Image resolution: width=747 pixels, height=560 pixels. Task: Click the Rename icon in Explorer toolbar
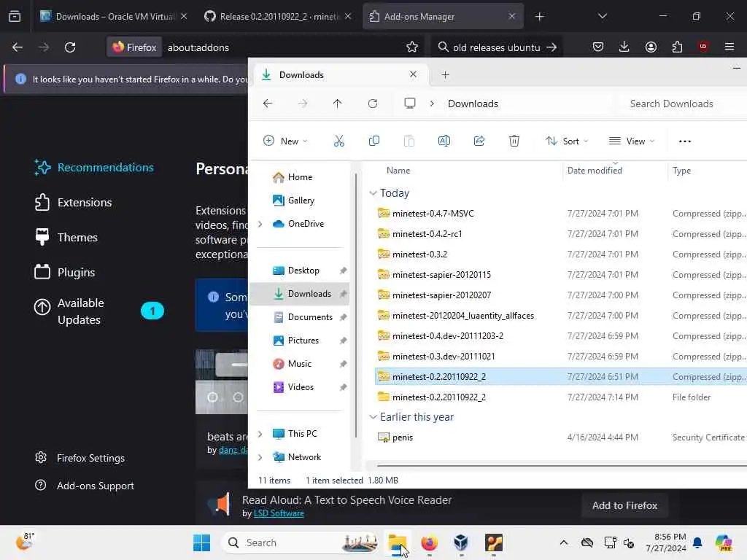444,141
